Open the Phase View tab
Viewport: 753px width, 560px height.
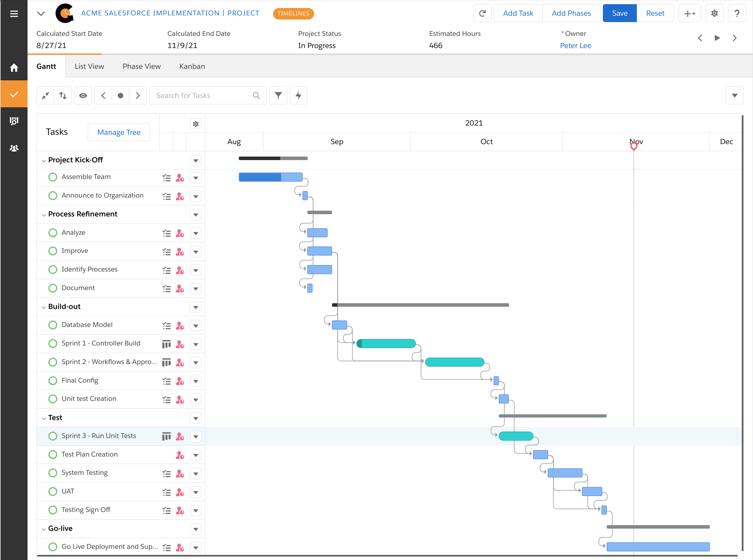pyautogui.click(x=142, y=66)
